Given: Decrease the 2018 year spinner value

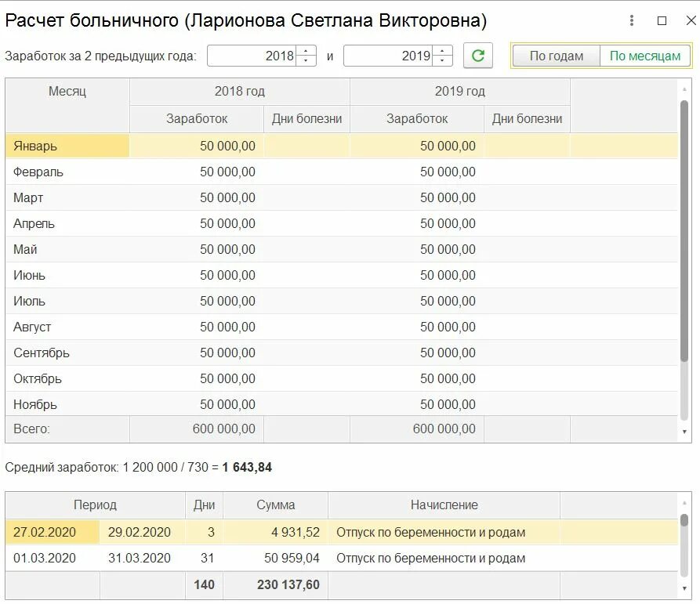Looking at the screenshot, I should [307, 61].
